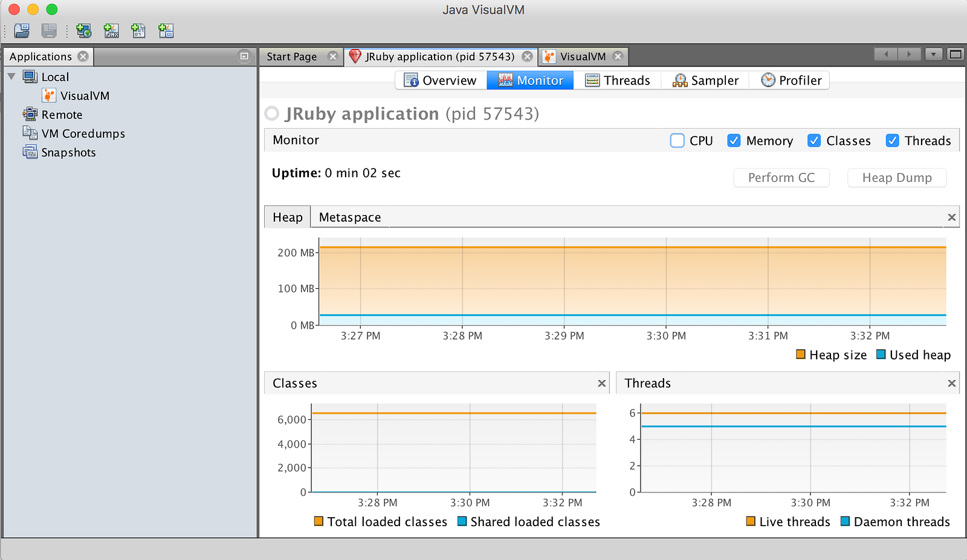Switch to the VisualVM document tab
967x560 pixels.
583,56
